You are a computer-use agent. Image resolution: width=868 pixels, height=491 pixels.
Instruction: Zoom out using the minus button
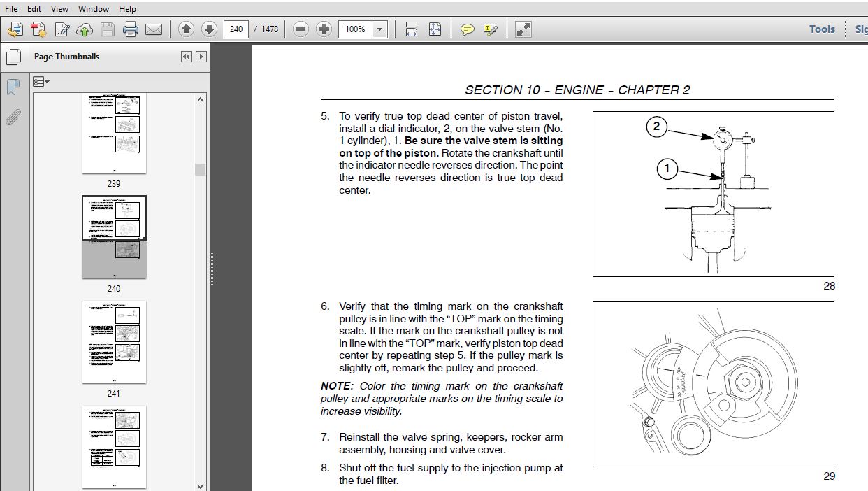click(301, 29)
